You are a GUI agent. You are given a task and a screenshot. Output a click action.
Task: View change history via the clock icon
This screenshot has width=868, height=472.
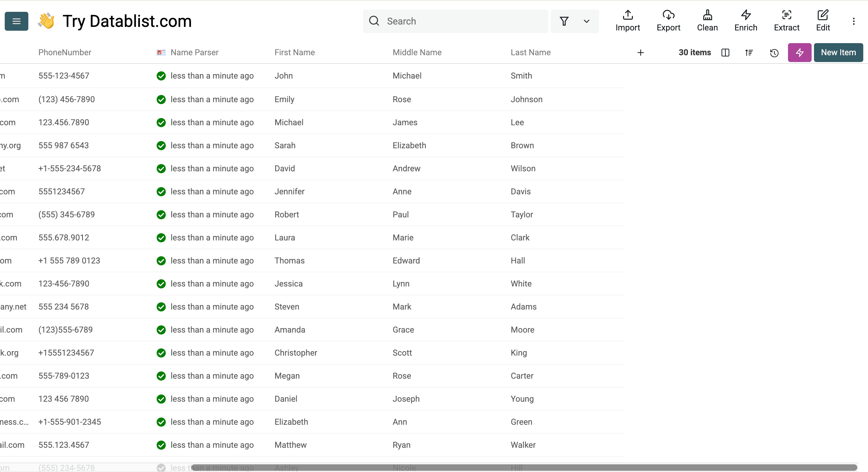click(x=774, y=53)
